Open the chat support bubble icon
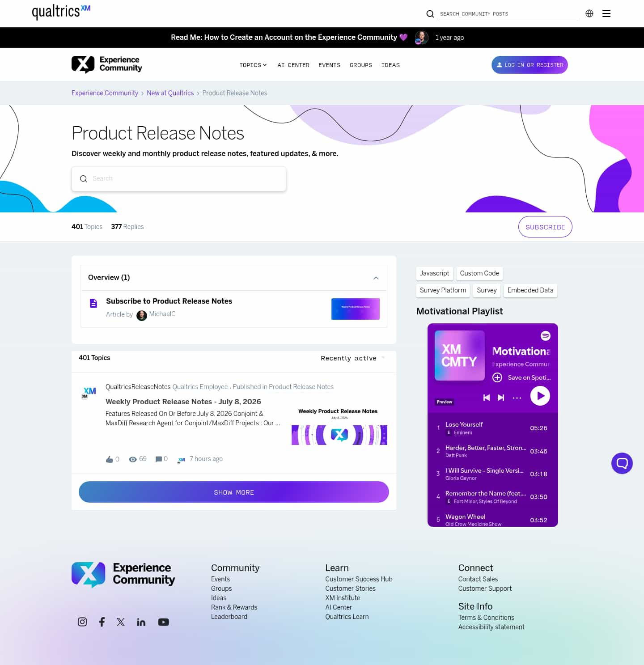The height and width of the screenshot is (665, 644). (622, 463)
